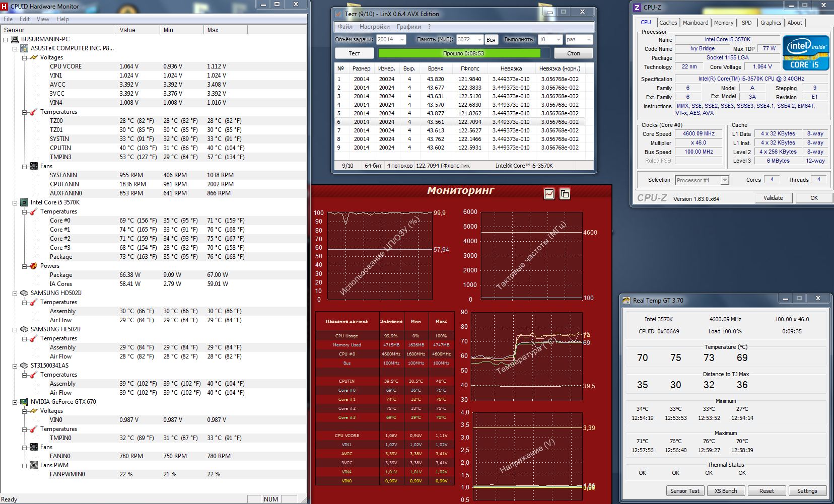Click the BUSURMANIN-PC computer icon
Image resolution: width=834 pixels, height=504 pixels.
tap(15, 39)
